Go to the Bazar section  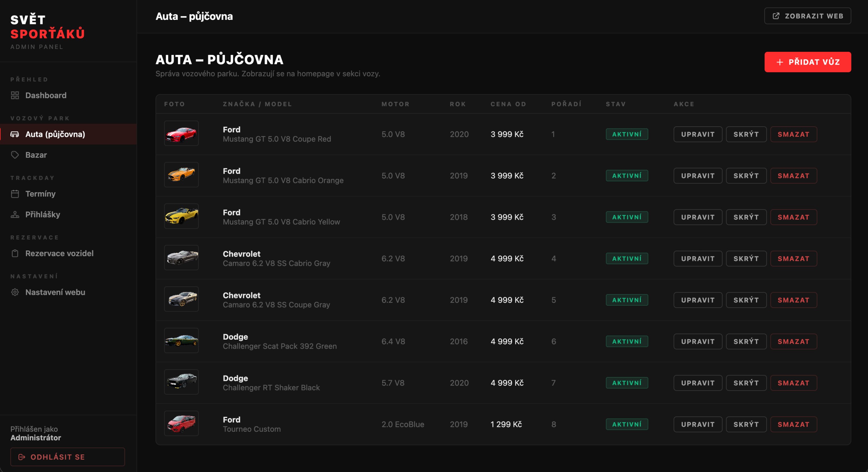68,155
